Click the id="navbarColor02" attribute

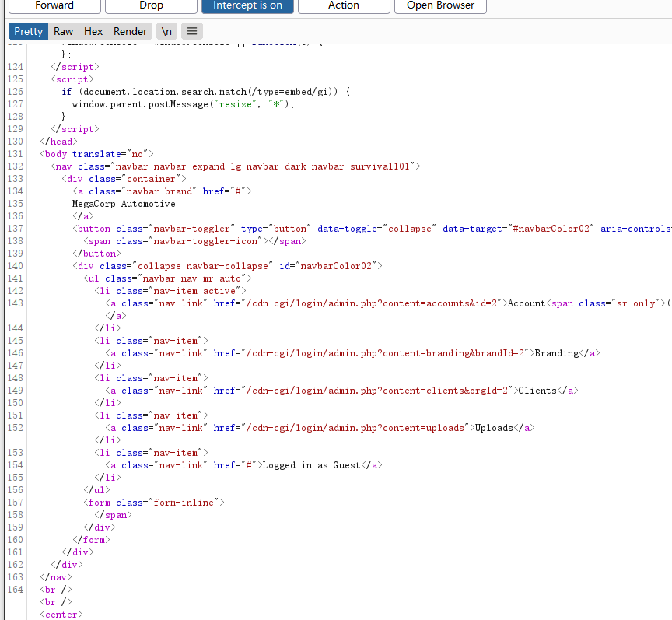(328, 266)
